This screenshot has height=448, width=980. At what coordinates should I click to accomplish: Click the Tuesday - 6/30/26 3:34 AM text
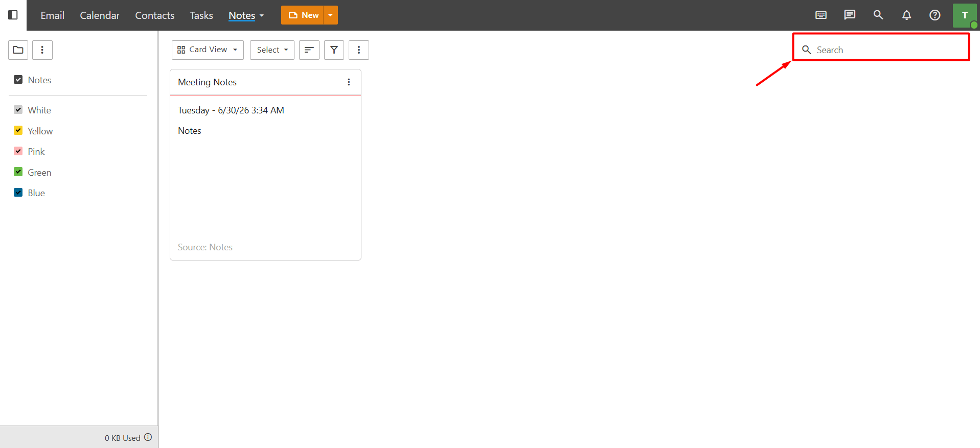[x=231, y=110]
